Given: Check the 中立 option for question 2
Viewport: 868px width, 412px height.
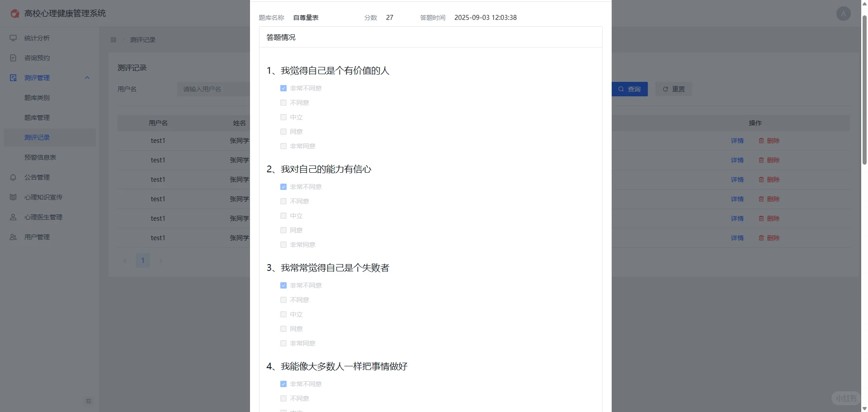Looking at the screenshot, I should pos(283,216).
